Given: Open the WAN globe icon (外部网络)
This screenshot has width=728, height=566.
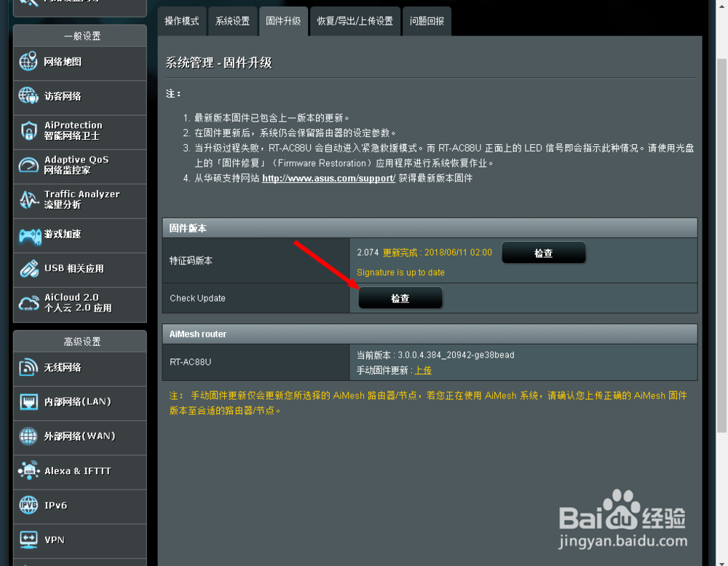Looking at the screenshot, I should tap(28, 436).
